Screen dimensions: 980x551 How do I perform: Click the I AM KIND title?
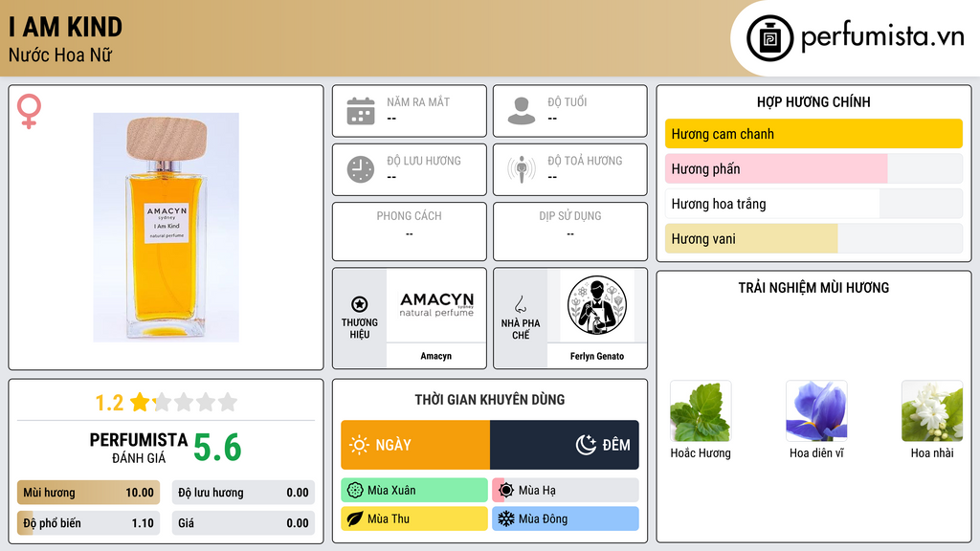(x=66, y=27)
